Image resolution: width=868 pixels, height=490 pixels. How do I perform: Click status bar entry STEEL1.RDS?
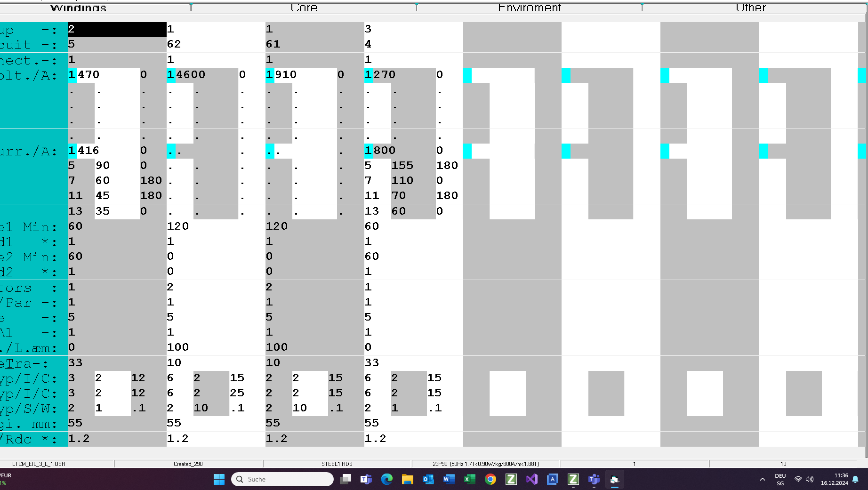tap(337, 464)
